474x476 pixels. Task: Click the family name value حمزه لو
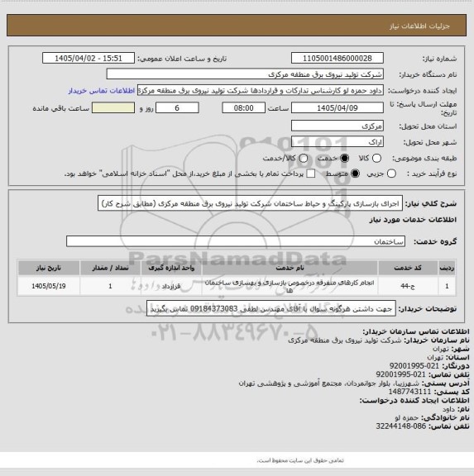tap(406, 417)
